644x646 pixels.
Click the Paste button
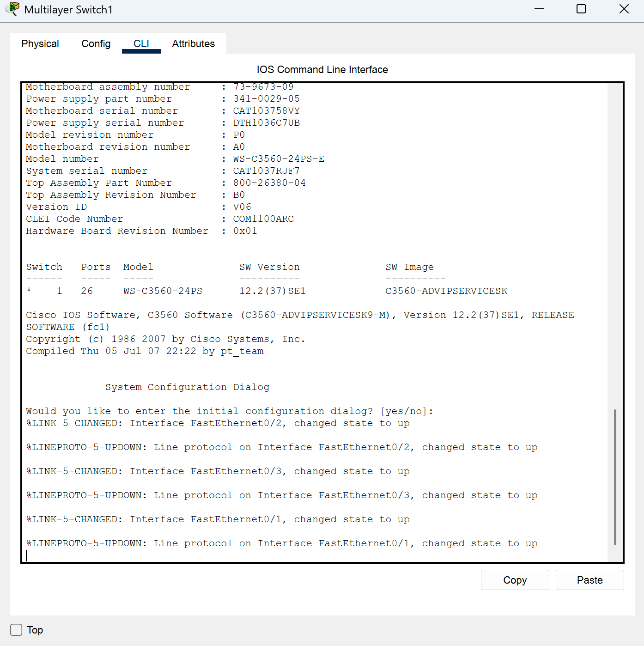point(590,580)
